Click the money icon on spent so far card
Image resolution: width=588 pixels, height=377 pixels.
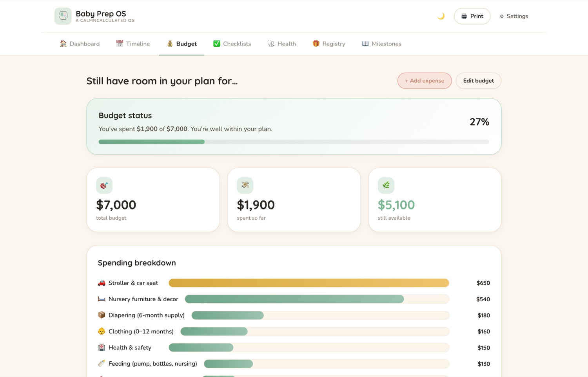coord(245,186)
